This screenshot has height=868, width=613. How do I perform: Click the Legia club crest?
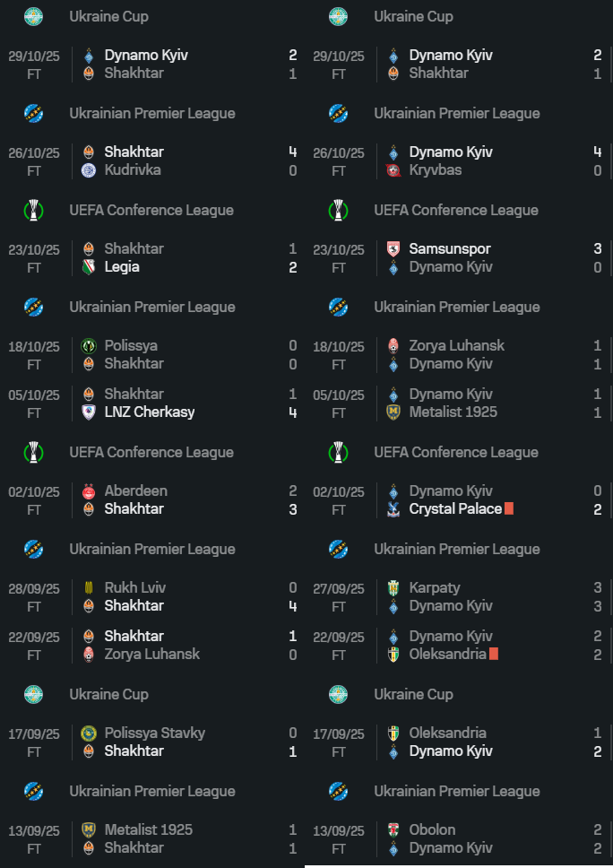click(88, 267)
